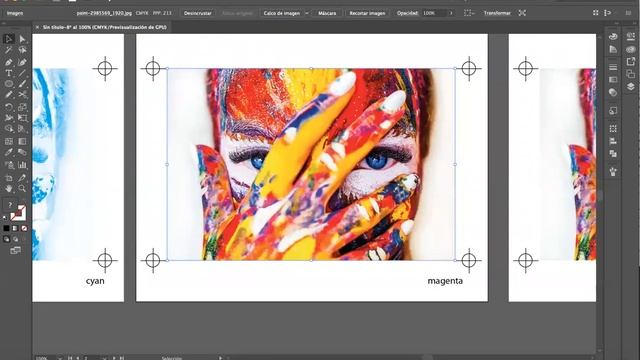The width and height of the screenshot is (640, 360).
Task: Select the Selection tool (black arrow)
Action: (9, 39)
